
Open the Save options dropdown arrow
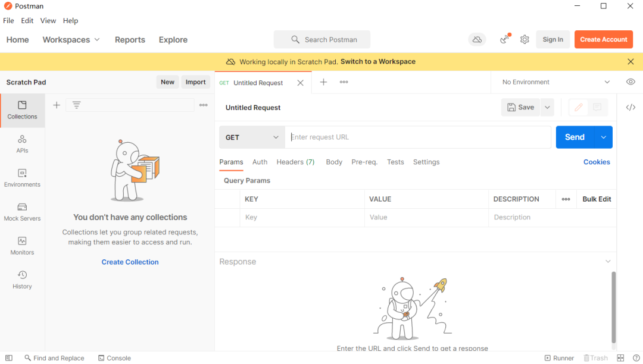547,107
